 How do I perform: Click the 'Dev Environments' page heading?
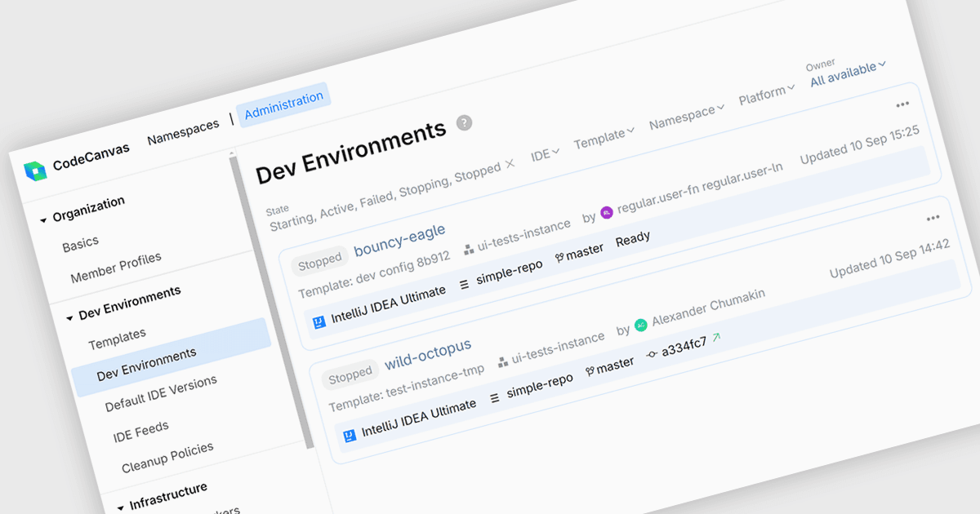point(351,153)
